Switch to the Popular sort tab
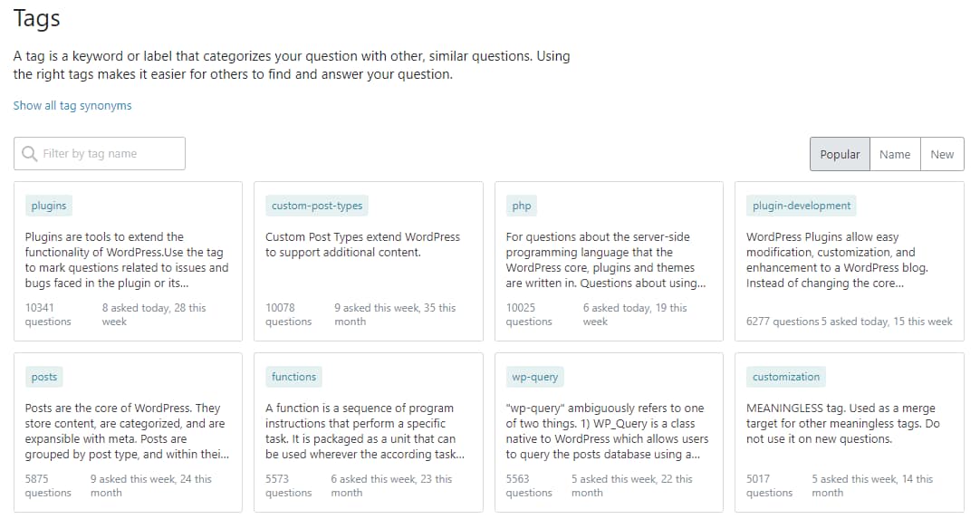980x519 pixels. click(x=840, y=154)
